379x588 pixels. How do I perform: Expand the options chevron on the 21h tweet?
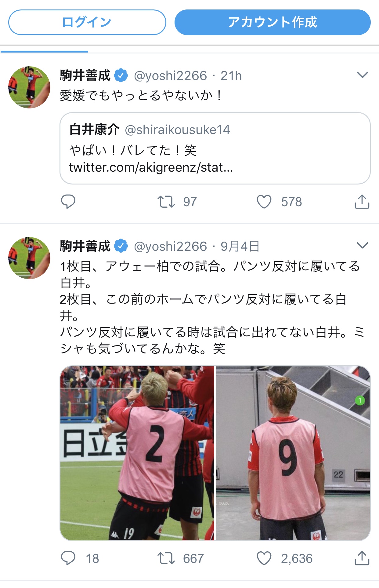(x=362, y=75)
